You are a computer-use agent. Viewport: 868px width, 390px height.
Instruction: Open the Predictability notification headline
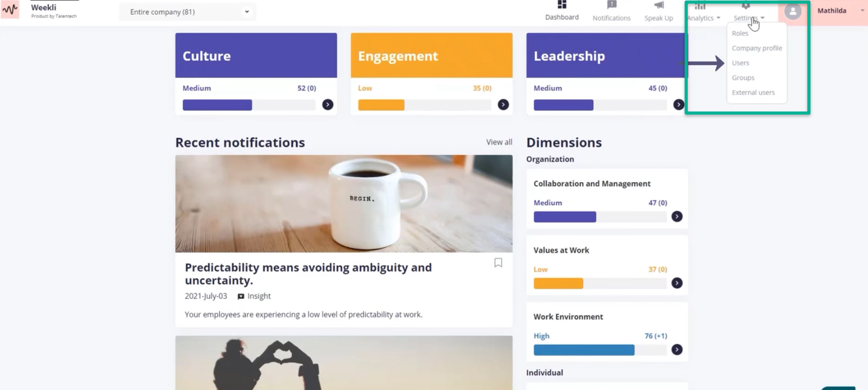point(308,274)
